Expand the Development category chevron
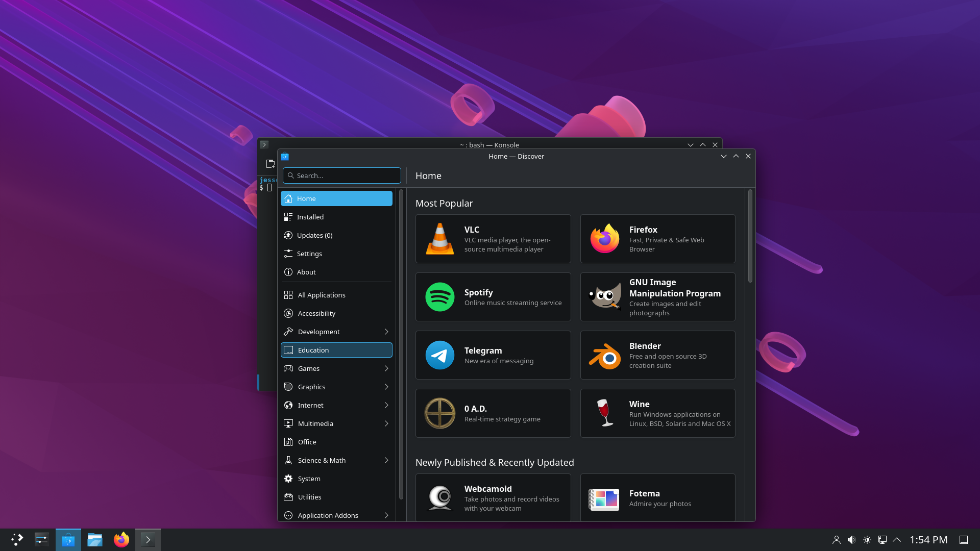The image size is (980, 551). point(386,332)
